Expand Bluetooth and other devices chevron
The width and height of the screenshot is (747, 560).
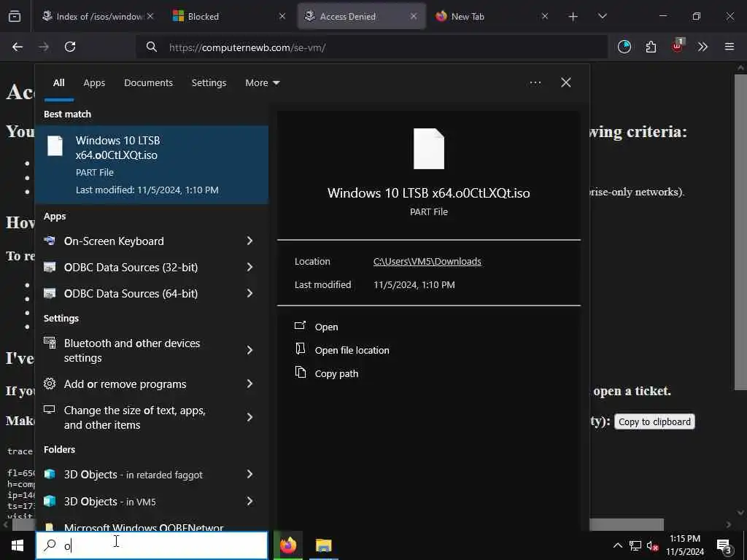(249, 351)
